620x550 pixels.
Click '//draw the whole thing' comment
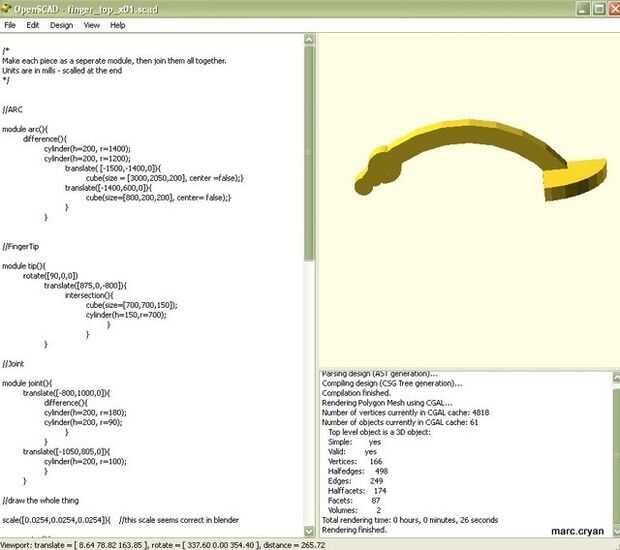click(x=40, y=501)
